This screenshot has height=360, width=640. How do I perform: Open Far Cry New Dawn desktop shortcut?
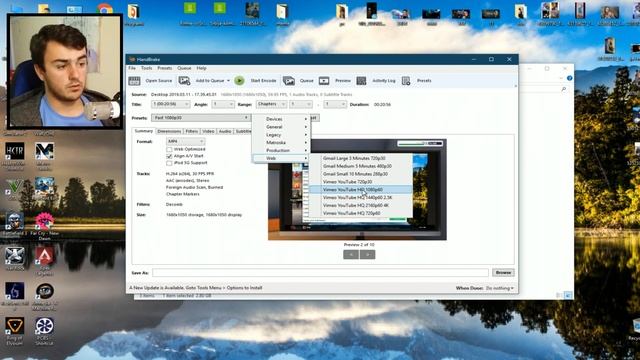pos(44,222)
